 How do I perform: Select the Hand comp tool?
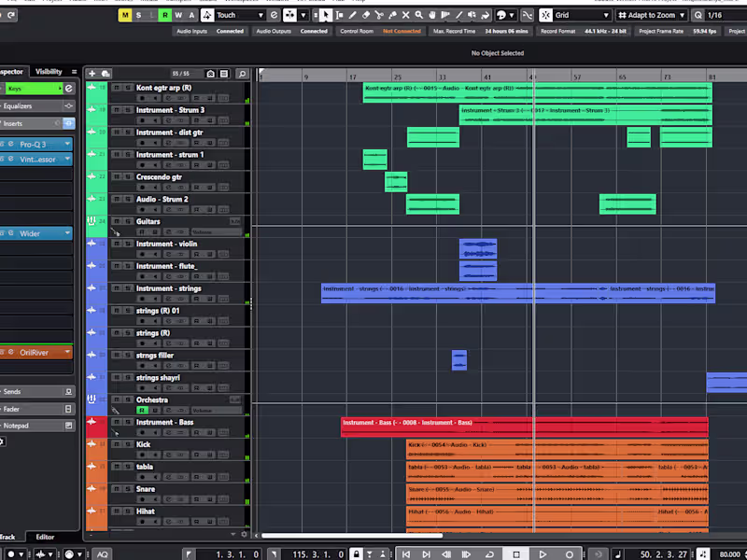tap(432, 15)
